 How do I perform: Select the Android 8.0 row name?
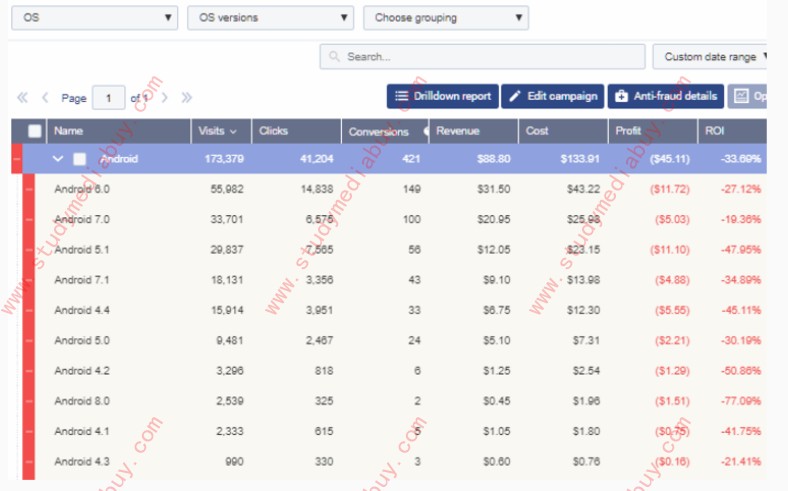pyautogui.click(x=82, y=401)
